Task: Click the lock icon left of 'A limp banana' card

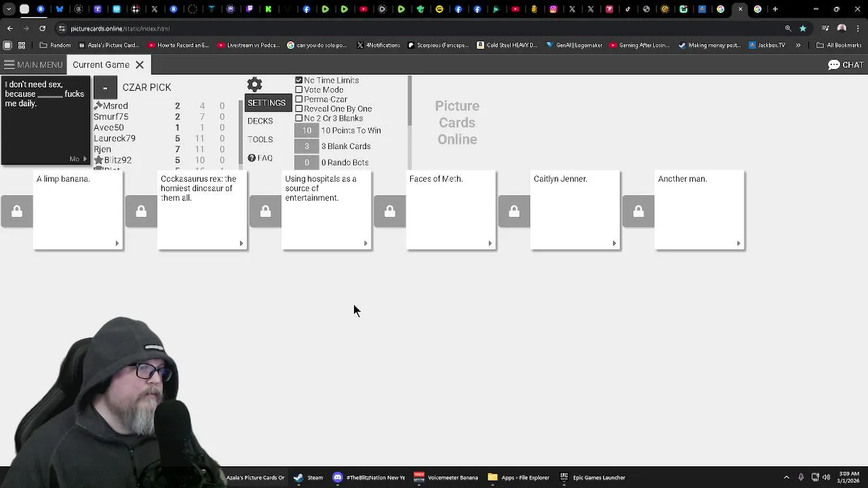Action: (17, 211)
